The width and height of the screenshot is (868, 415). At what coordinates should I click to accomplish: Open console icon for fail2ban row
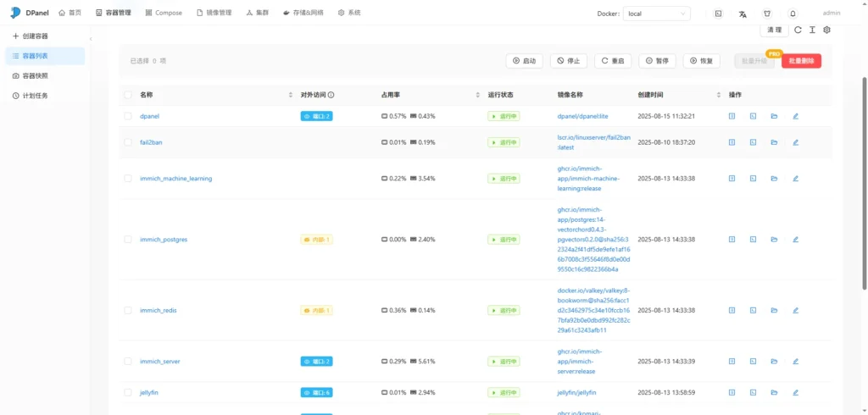[x=753, y=142]
